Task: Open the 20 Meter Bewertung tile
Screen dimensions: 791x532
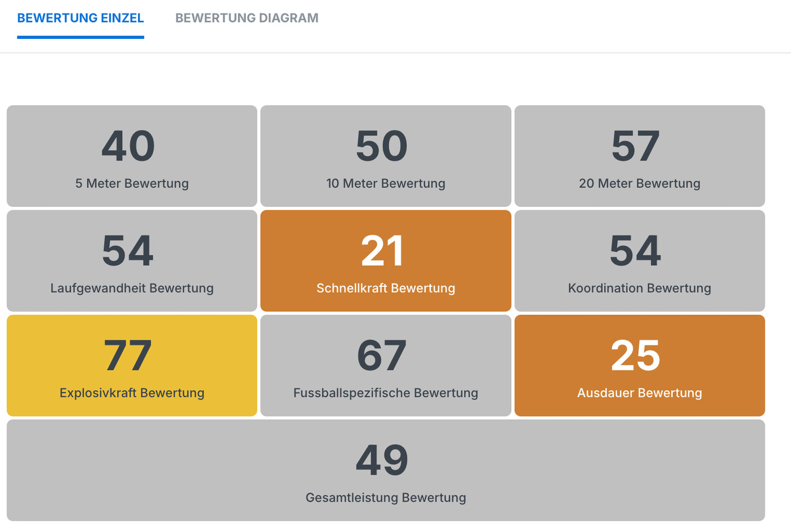Action: (x=639, y=156)
